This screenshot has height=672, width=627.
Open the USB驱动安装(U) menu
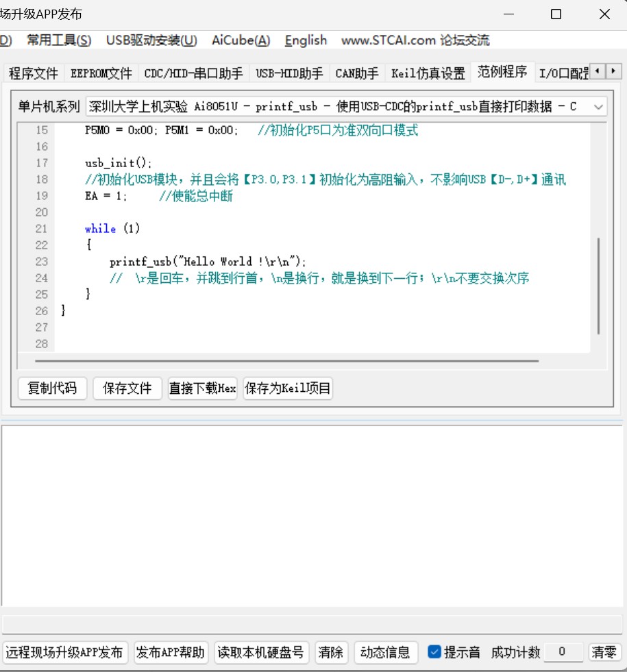(151, 40)
